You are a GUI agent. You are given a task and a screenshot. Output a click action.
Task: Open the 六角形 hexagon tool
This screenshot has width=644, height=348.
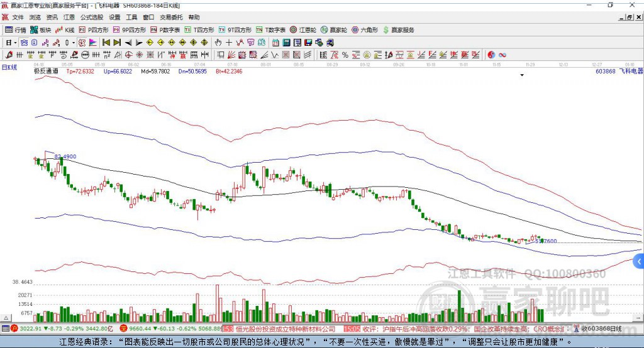(365, 30)
